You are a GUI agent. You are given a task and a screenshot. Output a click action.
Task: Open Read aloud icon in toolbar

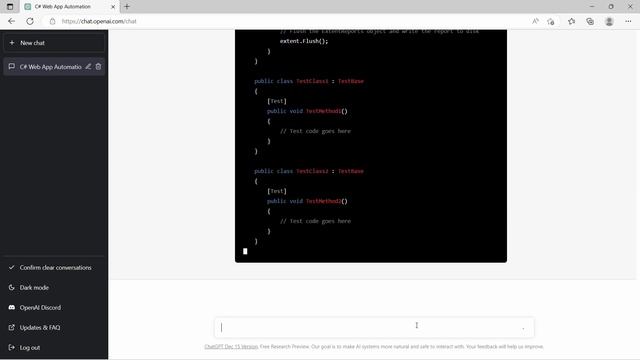535,21
